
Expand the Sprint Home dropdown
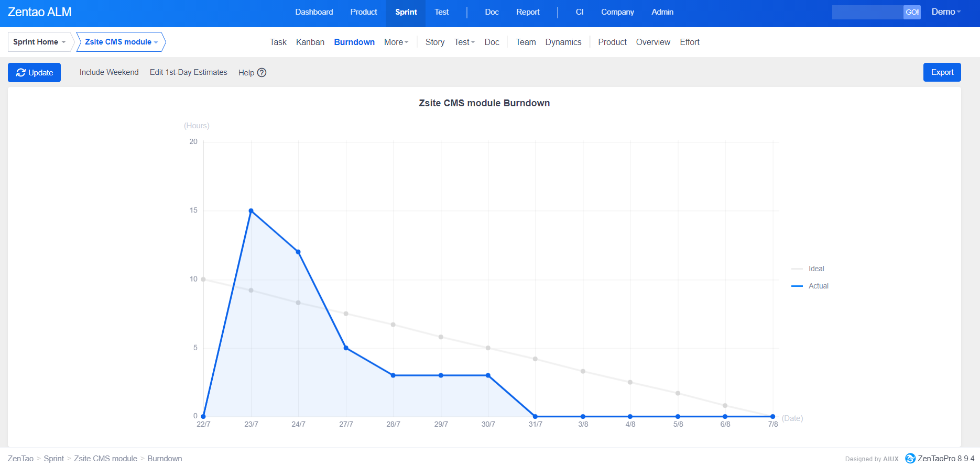pyautogui.click(x=39, y=42)
